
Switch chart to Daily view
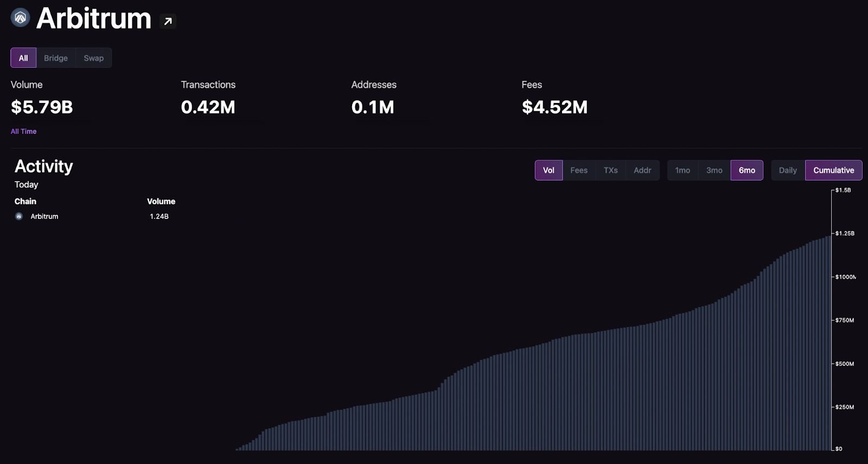pos(788,170)
